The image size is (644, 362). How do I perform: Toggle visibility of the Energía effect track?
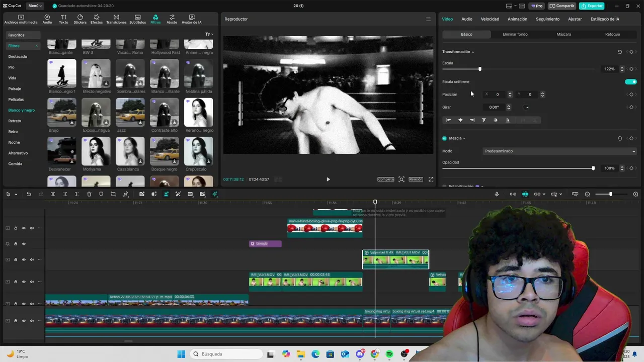pos(24,244)
